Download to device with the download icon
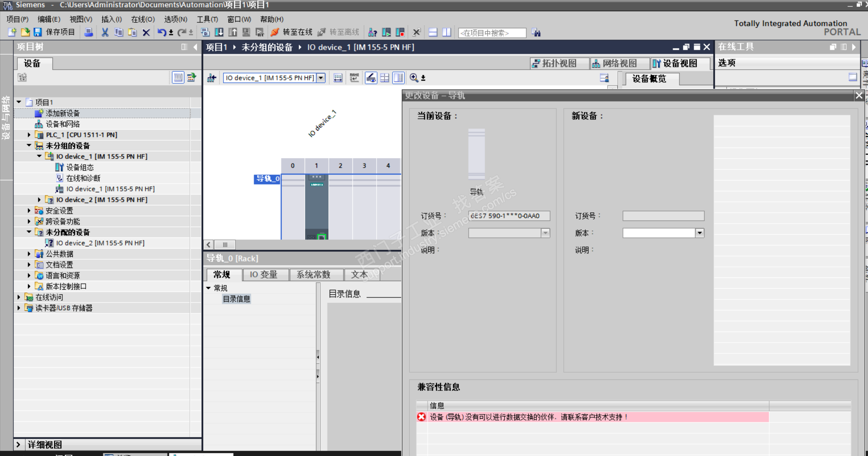 [x=219, y=32]
